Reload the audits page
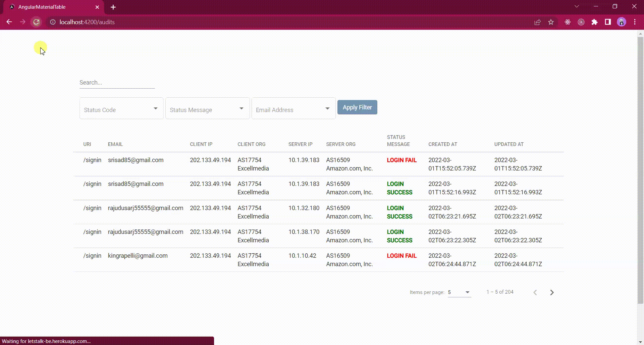This screenshot has width=644, height=345. (36, 22)
